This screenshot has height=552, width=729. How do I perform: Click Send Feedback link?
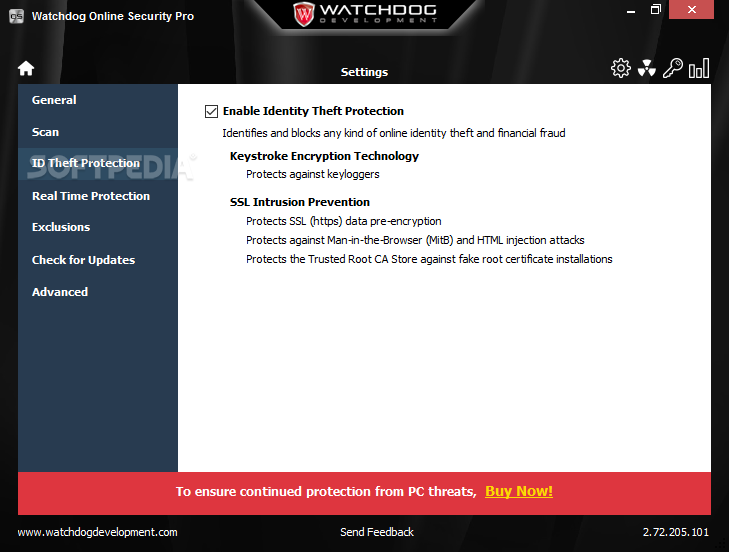pos(377,532)
